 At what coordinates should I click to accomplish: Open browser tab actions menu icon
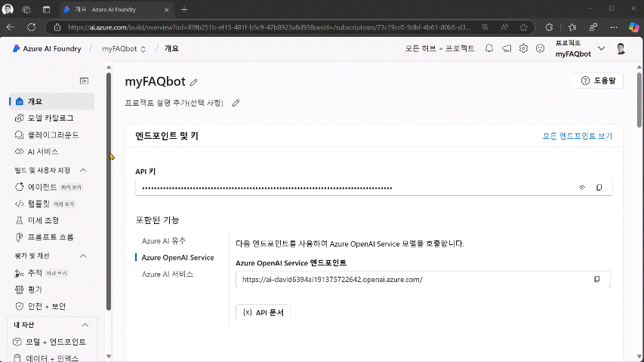tap(46, 10)
